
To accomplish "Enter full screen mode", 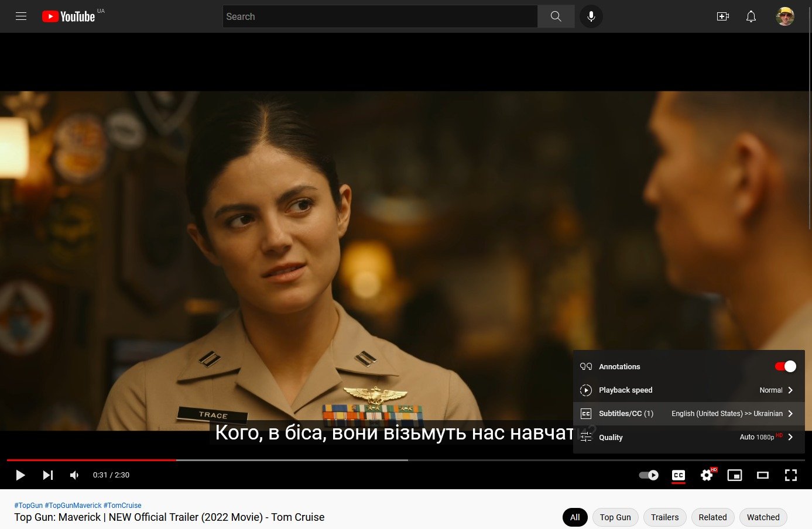I will pos(791,475).
